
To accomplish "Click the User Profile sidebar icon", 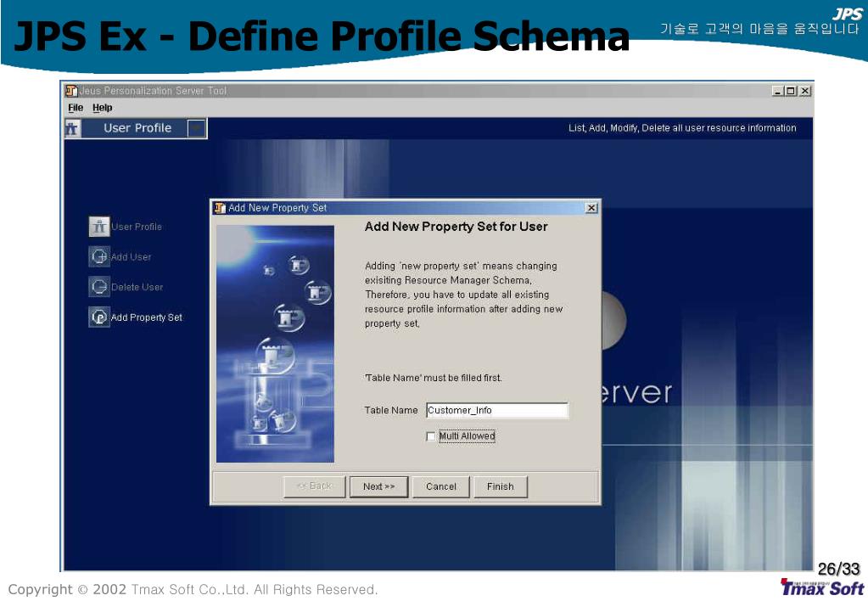I will (x=99, y=227).
